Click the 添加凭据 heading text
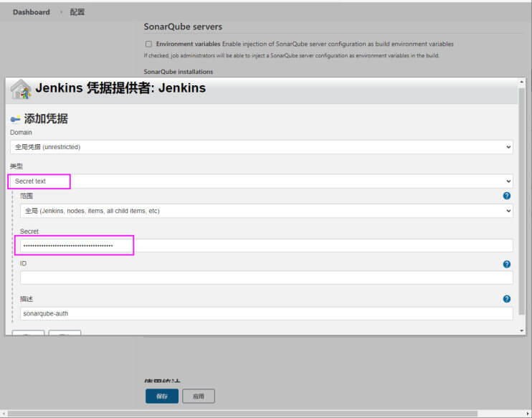The width and height of the screenshot is (532, 418). click(x=46, y=119)
